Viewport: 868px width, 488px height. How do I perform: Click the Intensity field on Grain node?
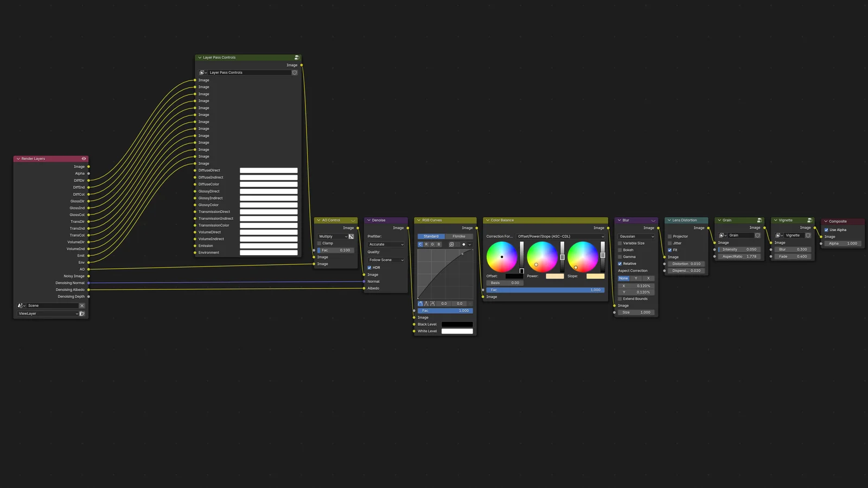click(739, 250)
